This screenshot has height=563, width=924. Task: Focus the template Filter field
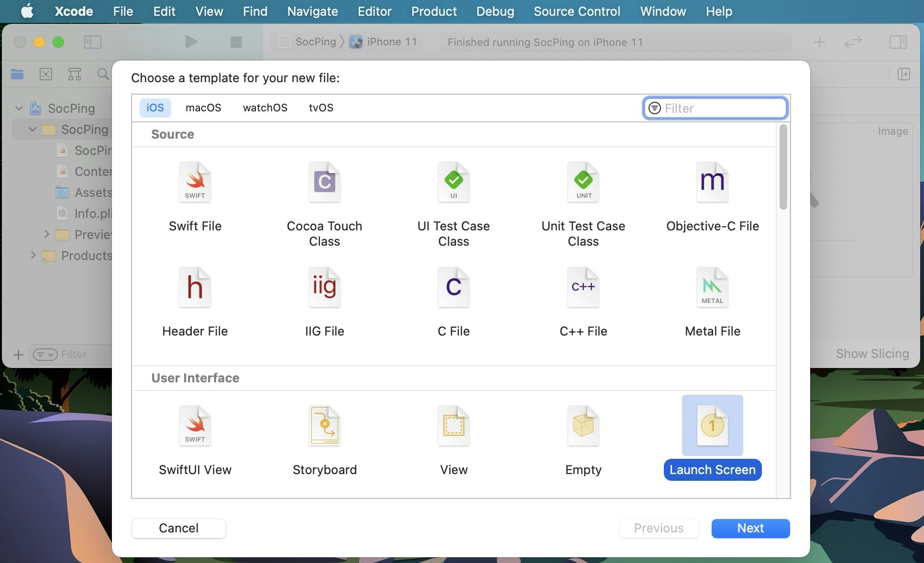pos(715,108)
